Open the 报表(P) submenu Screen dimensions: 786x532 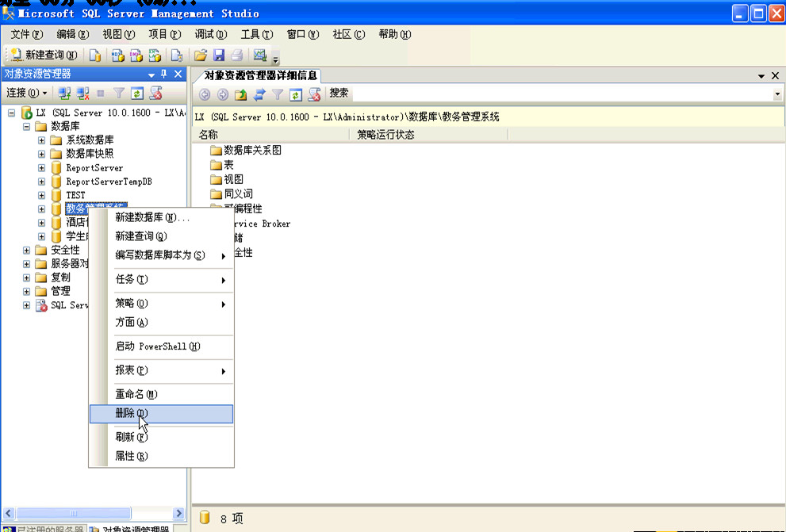(161, 371)
